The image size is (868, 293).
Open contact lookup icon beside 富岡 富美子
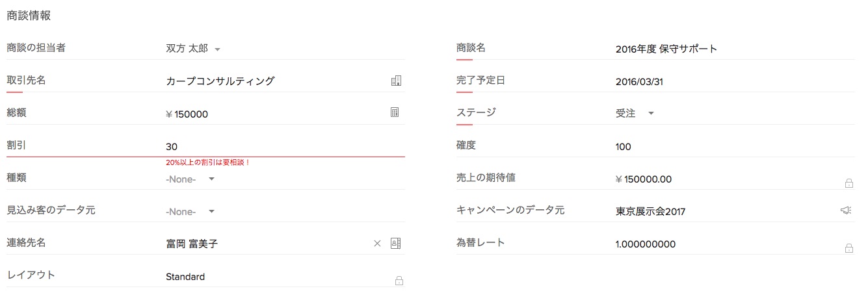395,243
